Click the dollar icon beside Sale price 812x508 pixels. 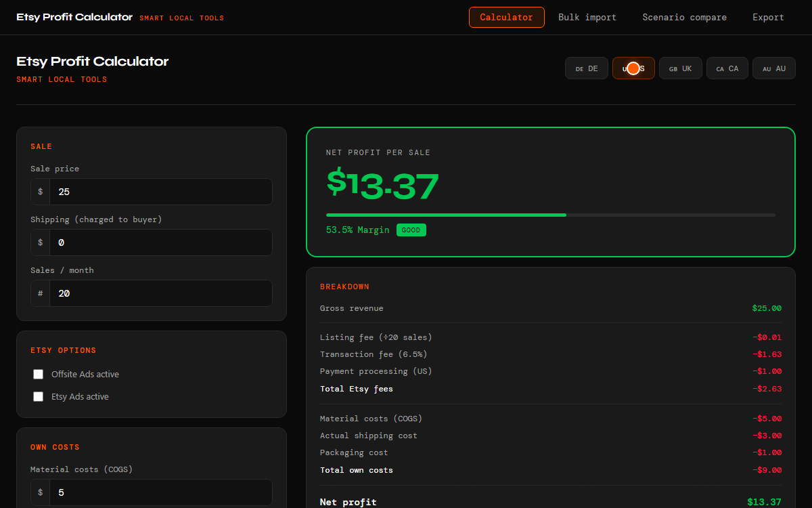[41, 192]
